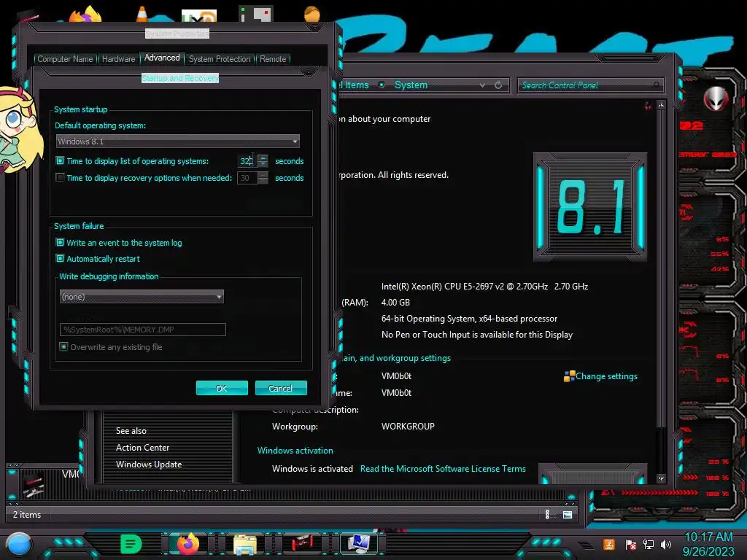This screenshot has width=747, height=560.
Task: Open the Change settings link
Action: (606, 376)
